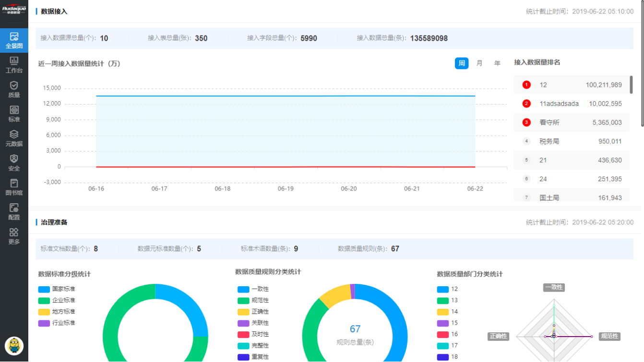Toggle 正确性 legend in rules chart
This screenshot has height=362, width=644.
(253, 312)
